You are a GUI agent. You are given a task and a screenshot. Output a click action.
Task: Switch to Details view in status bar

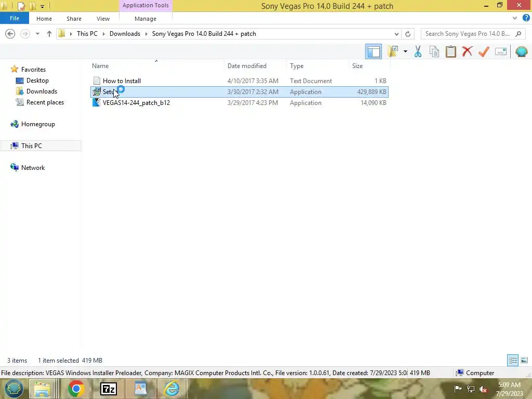(x=513, y=360)
